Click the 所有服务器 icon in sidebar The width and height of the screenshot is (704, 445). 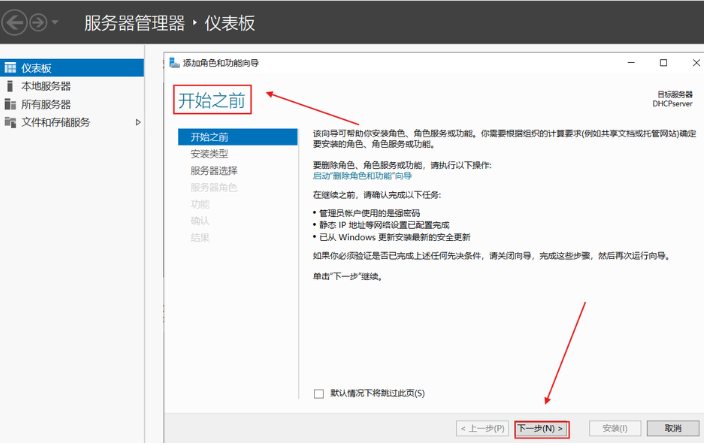point(10,104)
